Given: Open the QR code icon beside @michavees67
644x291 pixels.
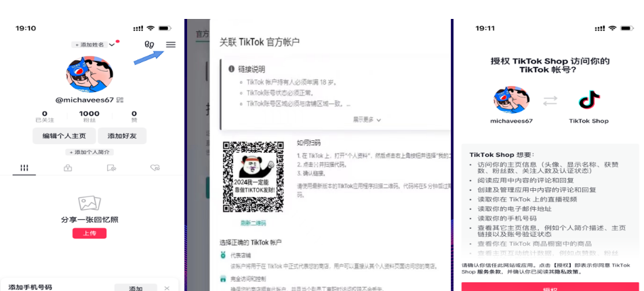Looking at the screenshot, I should (120, 99).
